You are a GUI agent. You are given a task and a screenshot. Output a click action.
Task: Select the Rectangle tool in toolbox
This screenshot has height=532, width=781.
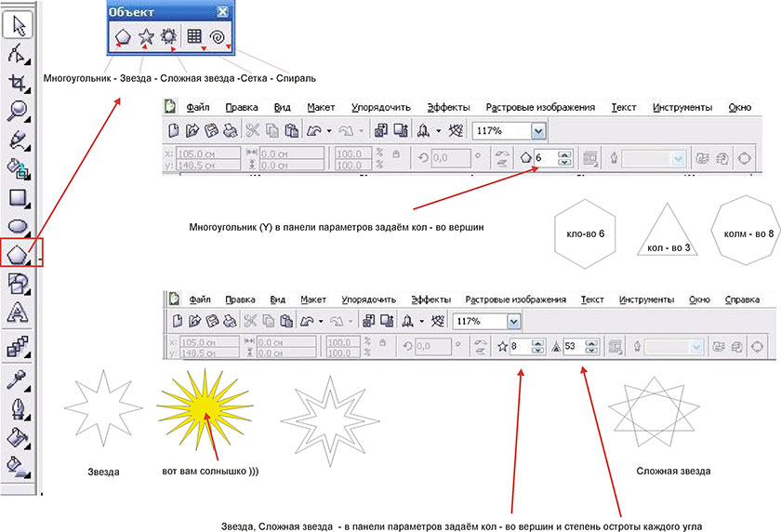(x=19, y=197)
